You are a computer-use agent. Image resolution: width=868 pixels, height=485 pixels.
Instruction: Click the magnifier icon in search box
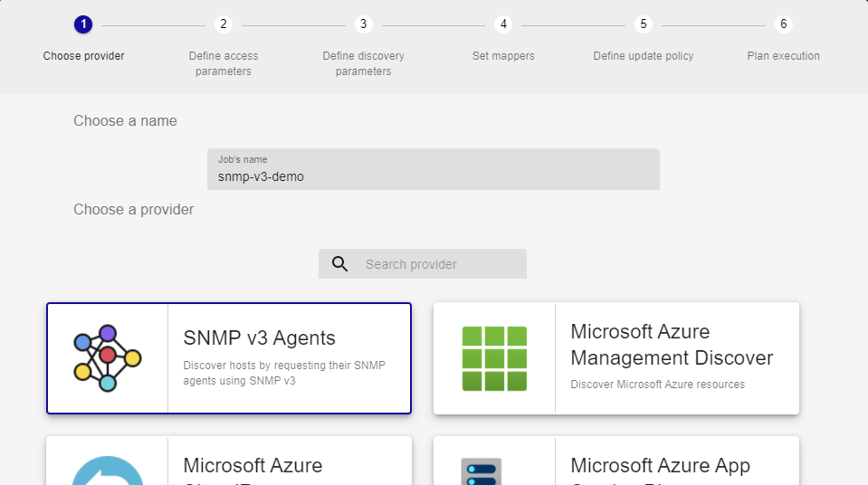point(340,264)
